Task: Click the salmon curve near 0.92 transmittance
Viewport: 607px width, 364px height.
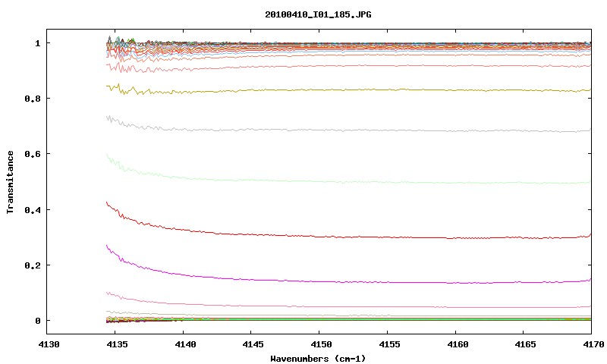Action: click(348, 66)
